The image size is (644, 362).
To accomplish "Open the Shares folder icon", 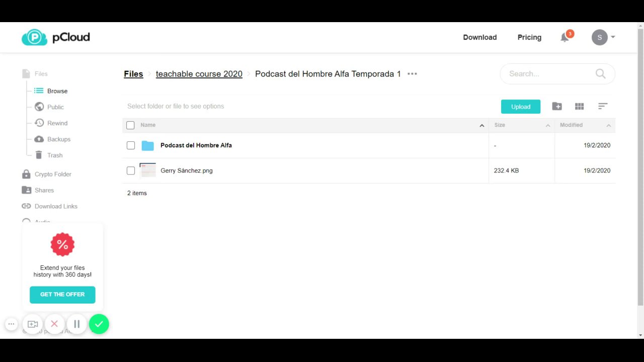I will pos(26,190).
